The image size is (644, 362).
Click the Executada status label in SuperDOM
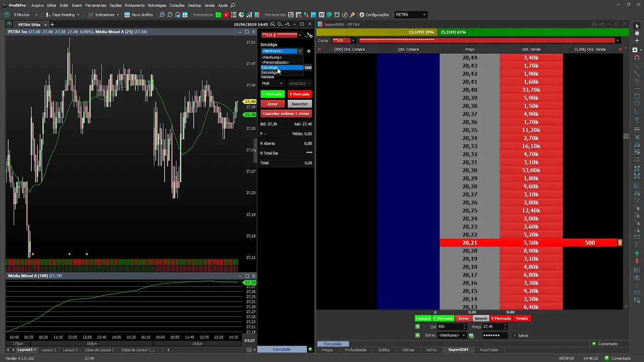tap(333, 344)
